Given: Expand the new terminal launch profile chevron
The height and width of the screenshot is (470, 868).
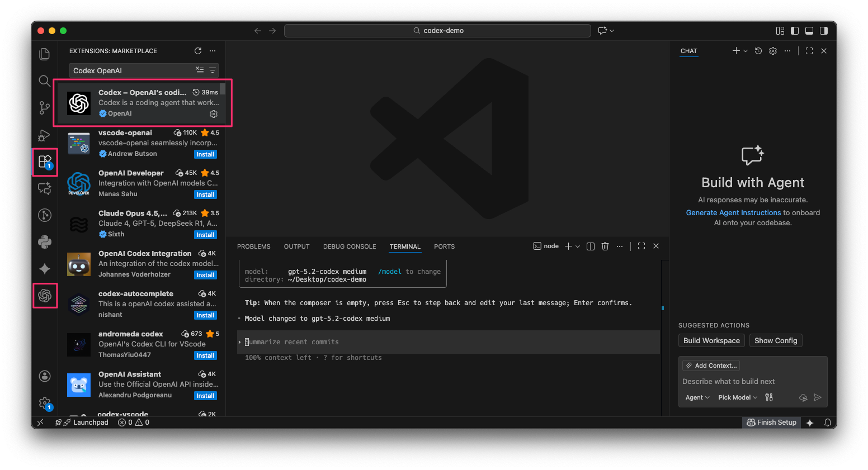Looking at the screenshot, I should coord(578,246).
